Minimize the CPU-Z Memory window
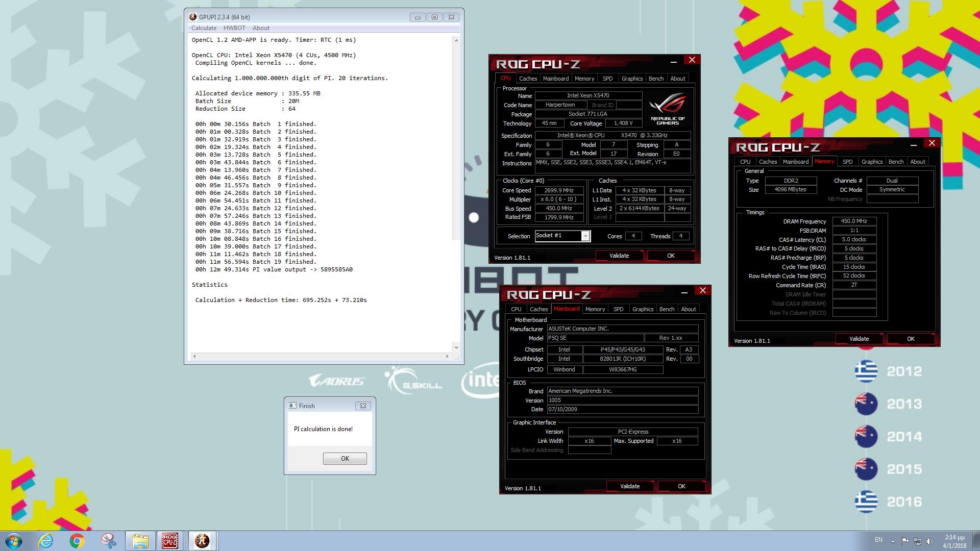Viewport: 980px width, 551px height. [x=914, y=145]
